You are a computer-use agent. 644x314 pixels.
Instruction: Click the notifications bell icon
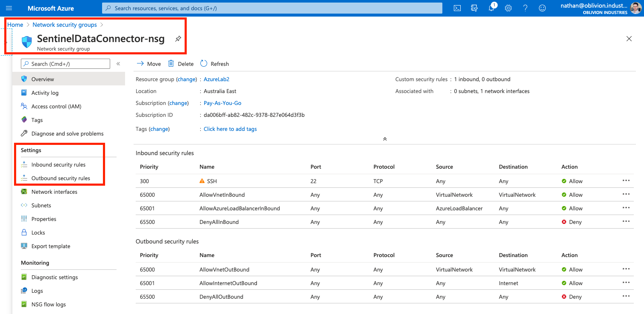pos(491,8)
